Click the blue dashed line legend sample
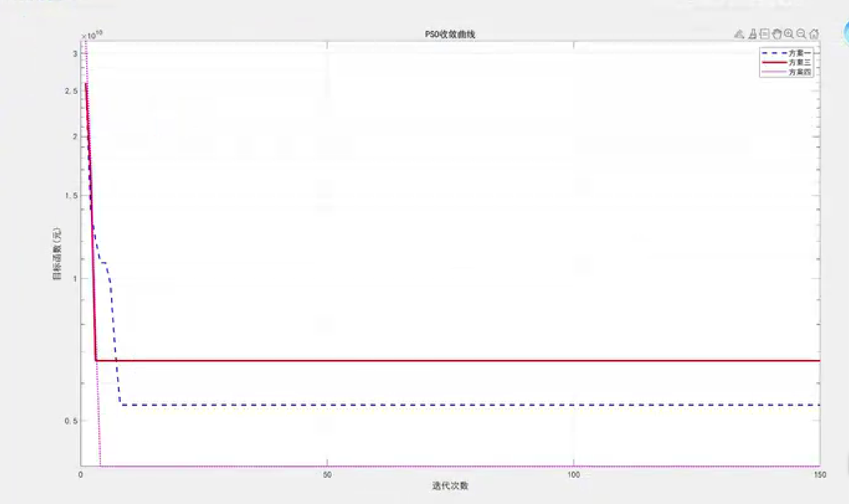 (x=774, y=53)
